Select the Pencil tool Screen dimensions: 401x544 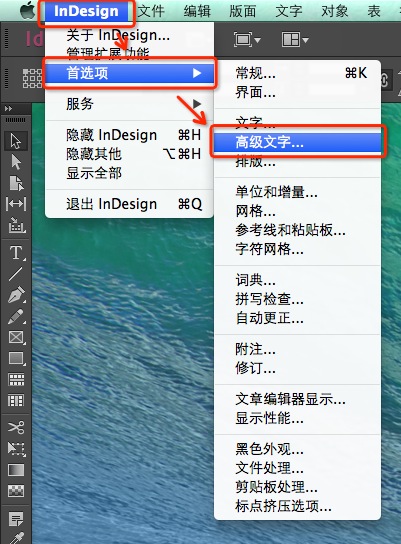coord(16,316)
